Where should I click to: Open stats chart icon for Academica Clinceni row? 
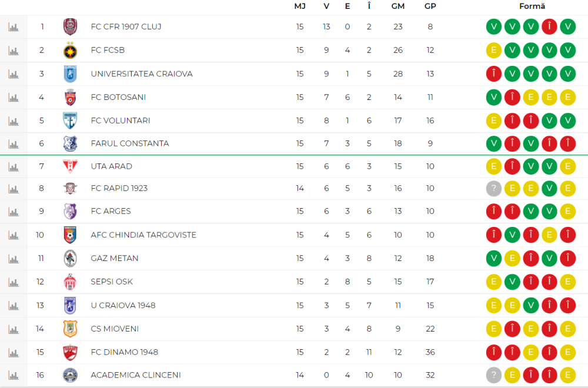tap(13, 375)
